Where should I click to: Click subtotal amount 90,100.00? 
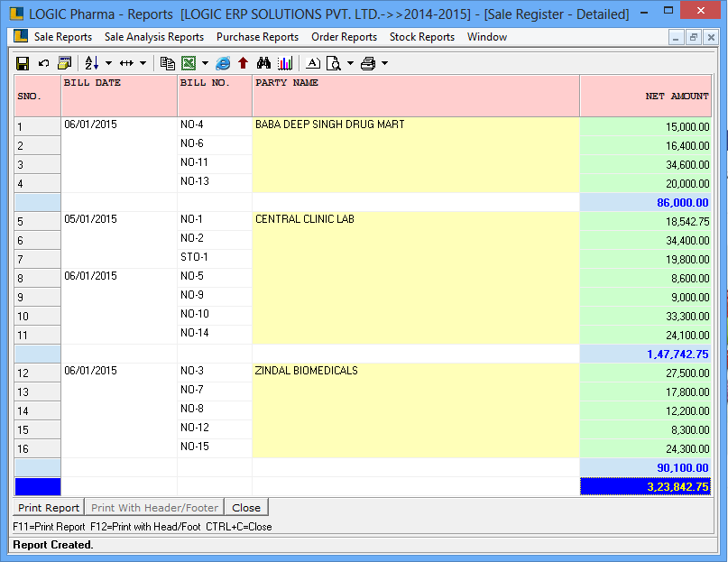click(683, 467)
